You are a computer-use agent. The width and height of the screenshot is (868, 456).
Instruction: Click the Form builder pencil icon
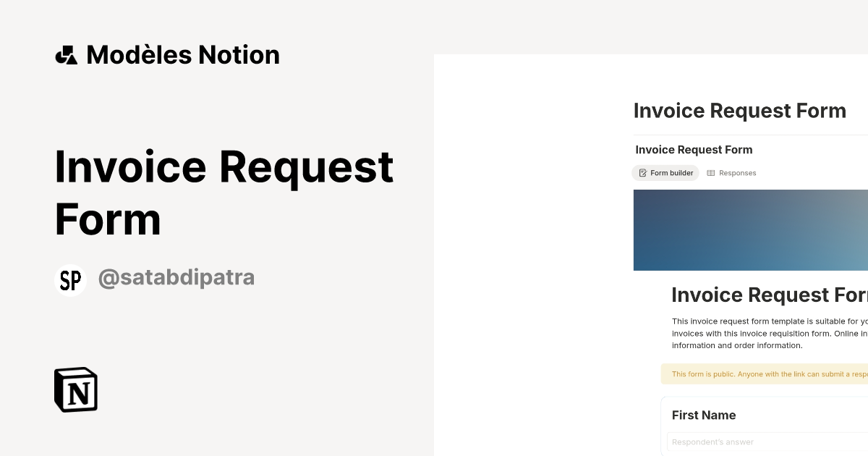point(643,172)
